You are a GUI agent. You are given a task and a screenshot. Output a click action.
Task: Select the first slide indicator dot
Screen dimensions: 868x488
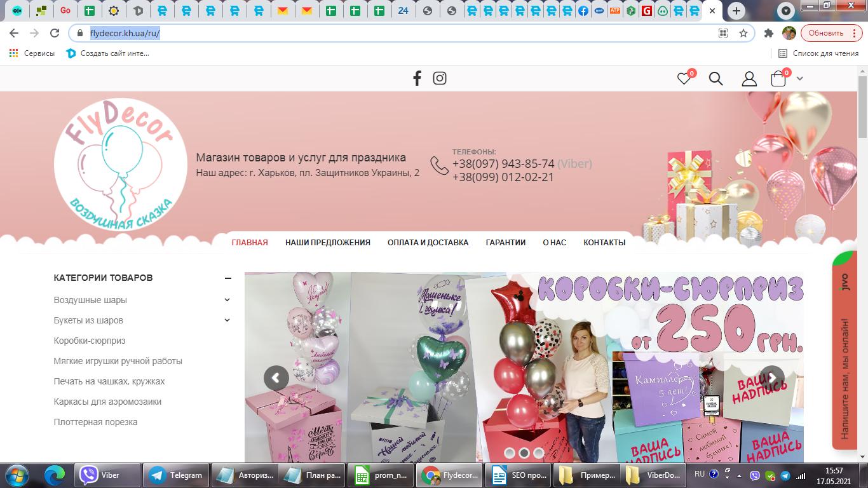pyautogui.click(x=509, y=453)
